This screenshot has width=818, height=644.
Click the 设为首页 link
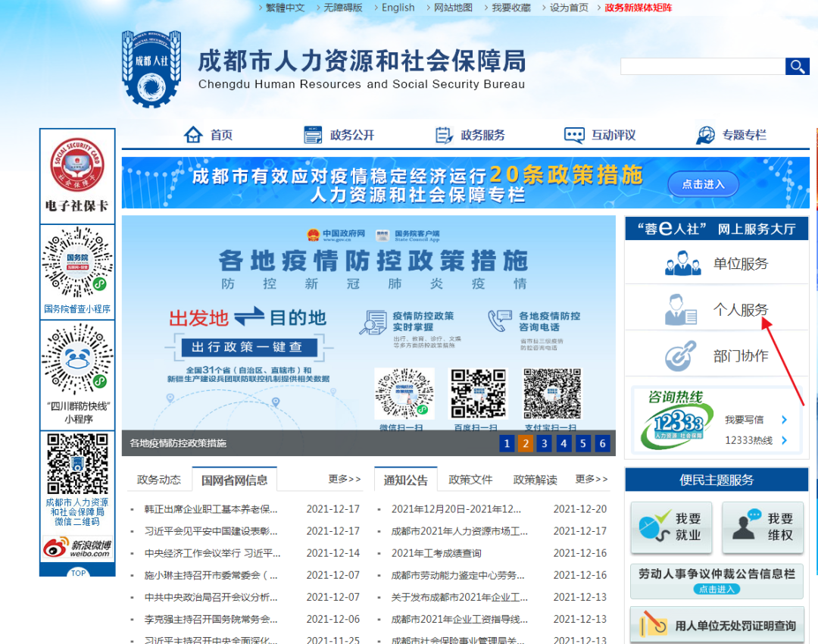(x=569, y=8)
